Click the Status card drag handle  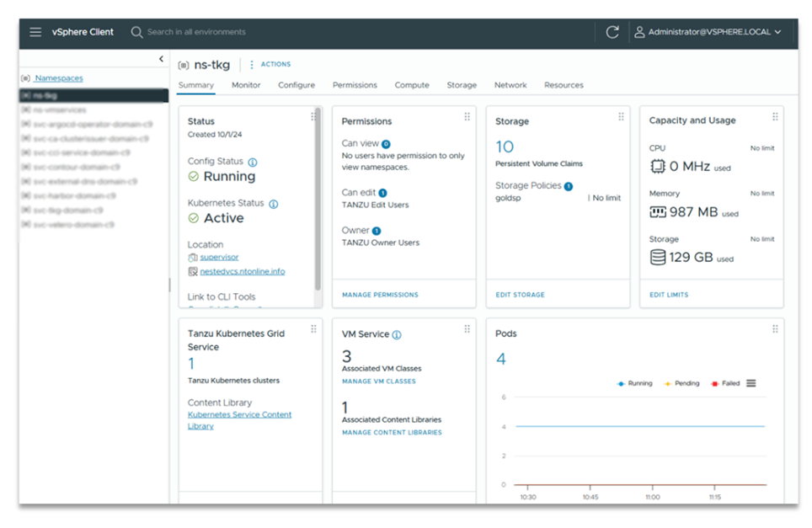point(313,117)
